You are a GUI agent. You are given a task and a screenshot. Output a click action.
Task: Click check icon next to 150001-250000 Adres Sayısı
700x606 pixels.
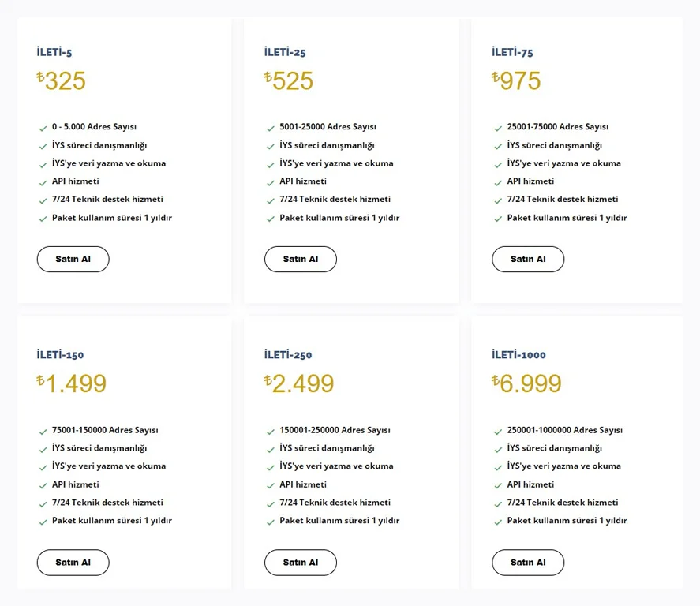[x=270, y=432]
